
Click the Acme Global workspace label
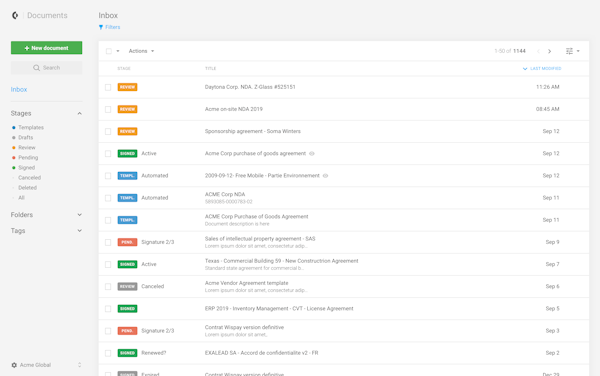(x=35, y=365)
